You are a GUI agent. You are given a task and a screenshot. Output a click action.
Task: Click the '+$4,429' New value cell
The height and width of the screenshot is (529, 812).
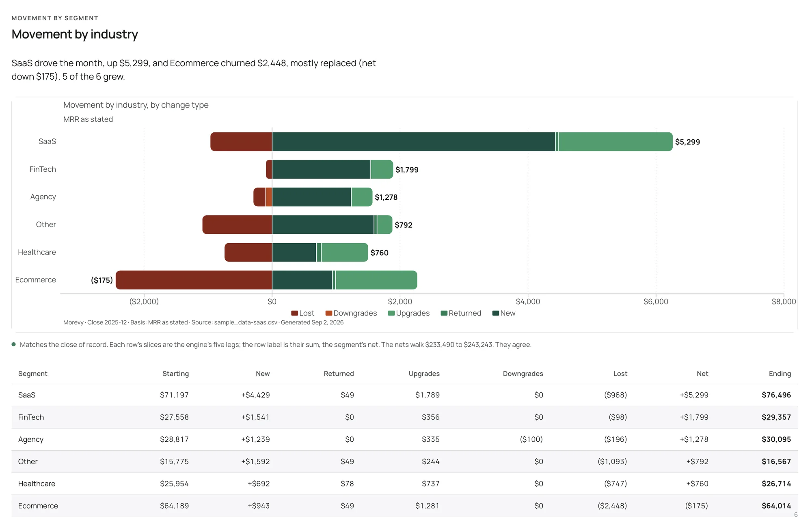coord(255,395)
